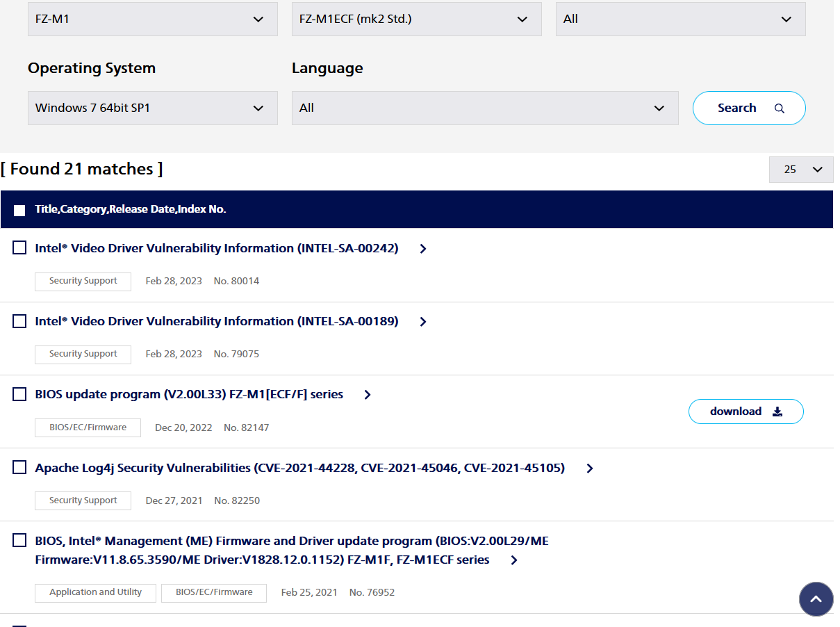Open the FZ-M1ECF (mk2 Std.) dropdown
This screenshot has height=627, width=840.
click(x=416, y=19)
